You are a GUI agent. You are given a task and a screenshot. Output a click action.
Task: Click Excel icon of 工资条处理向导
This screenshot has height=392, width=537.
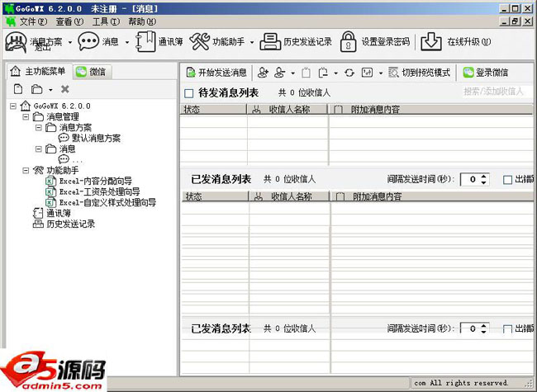click(50, 191)
